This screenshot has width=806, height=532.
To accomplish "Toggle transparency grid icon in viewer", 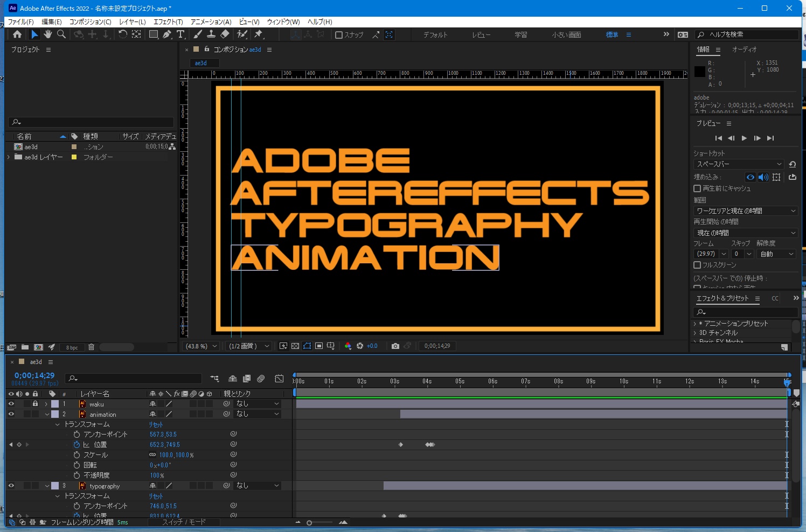I will pyautogui.click(x=295, y=346).
